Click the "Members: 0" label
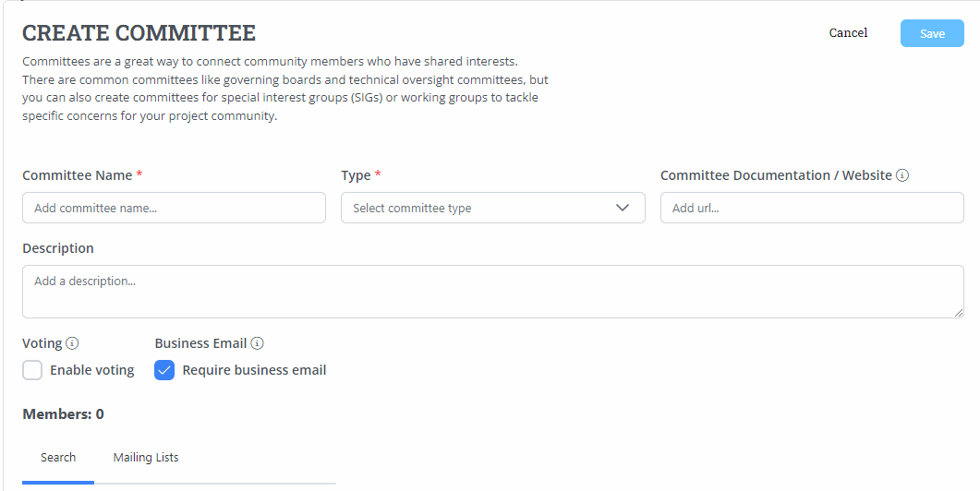 tap(63, 414)
